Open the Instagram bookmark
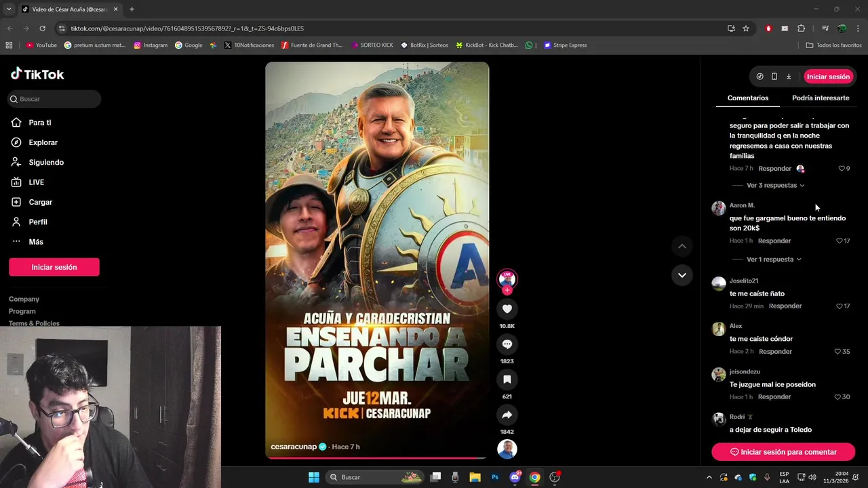 pos(151,45)
